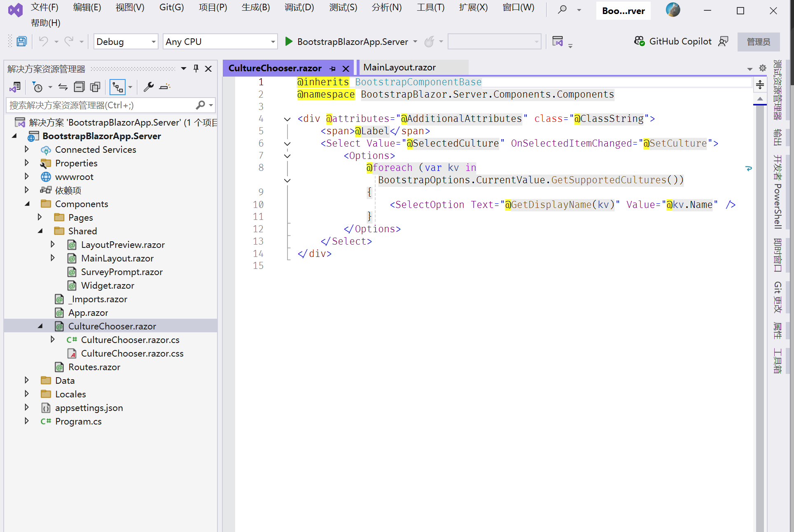
Task: Start BootstrapBlazorApp.Server with green play icon
Action: (289, 42)
